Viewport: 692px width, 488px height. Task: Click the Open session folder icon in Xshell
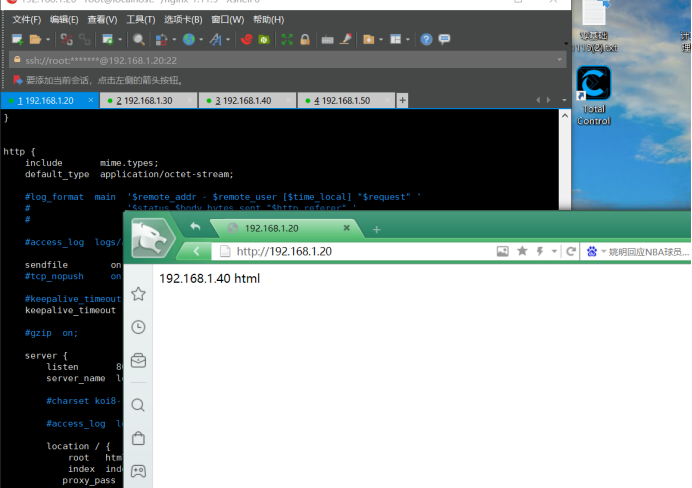pos(35,40)
